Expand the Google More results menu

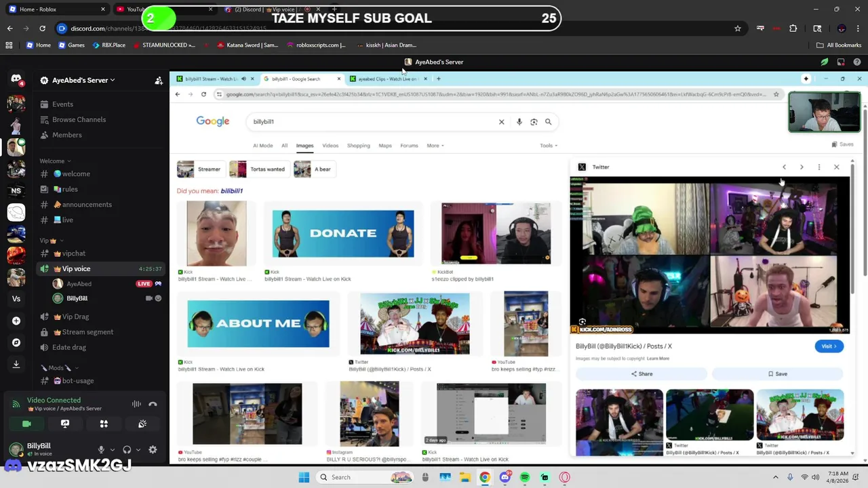tap(435, 146)
